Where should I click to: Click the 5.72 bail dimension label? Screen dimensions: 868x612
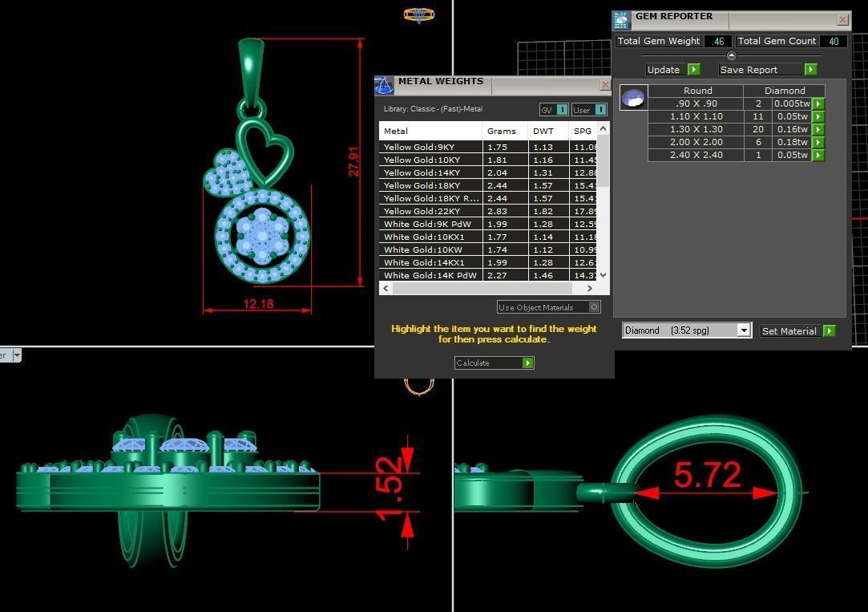pos(707,475)
